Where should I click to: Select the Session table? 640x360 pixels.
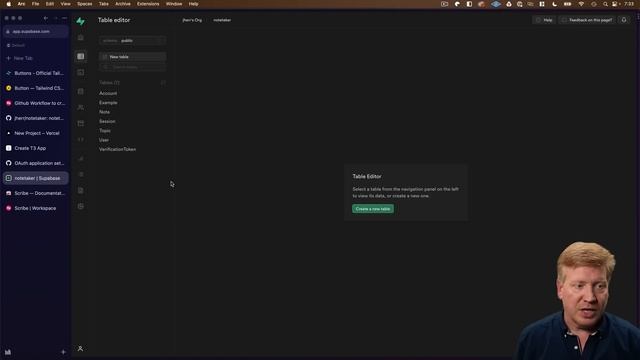point(107,121)
